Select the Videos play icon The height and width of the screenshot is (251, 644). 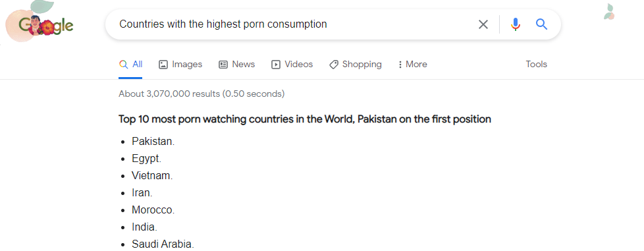[x=276, y=65]
